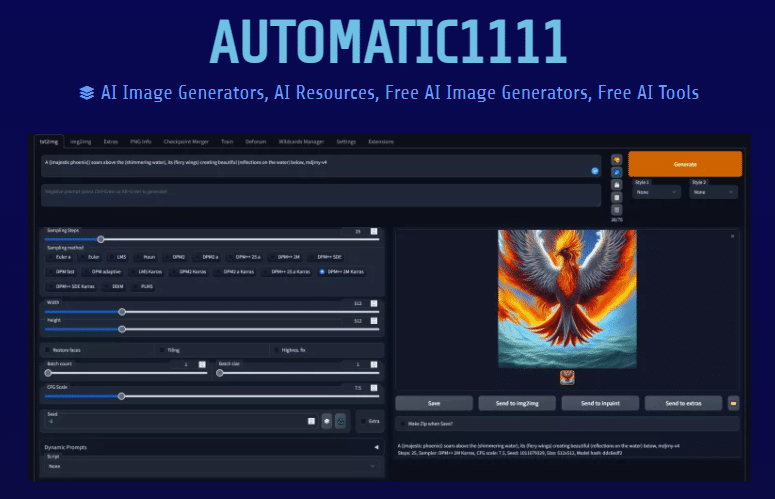Switch to the txt2img tab
The height and width of the screenshot is (499, 775).
pos(49,142)
